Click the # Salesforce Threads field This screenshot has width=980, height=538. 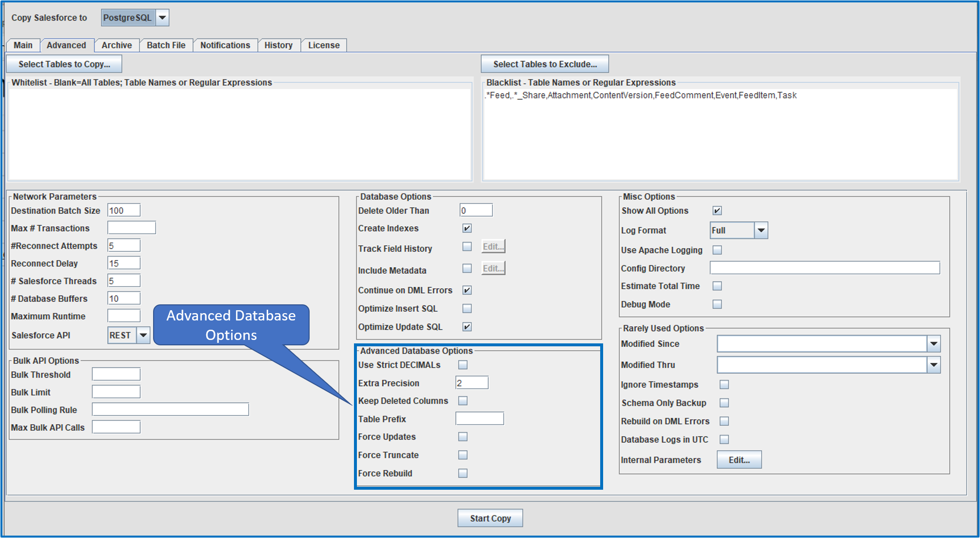coord(124,280)
